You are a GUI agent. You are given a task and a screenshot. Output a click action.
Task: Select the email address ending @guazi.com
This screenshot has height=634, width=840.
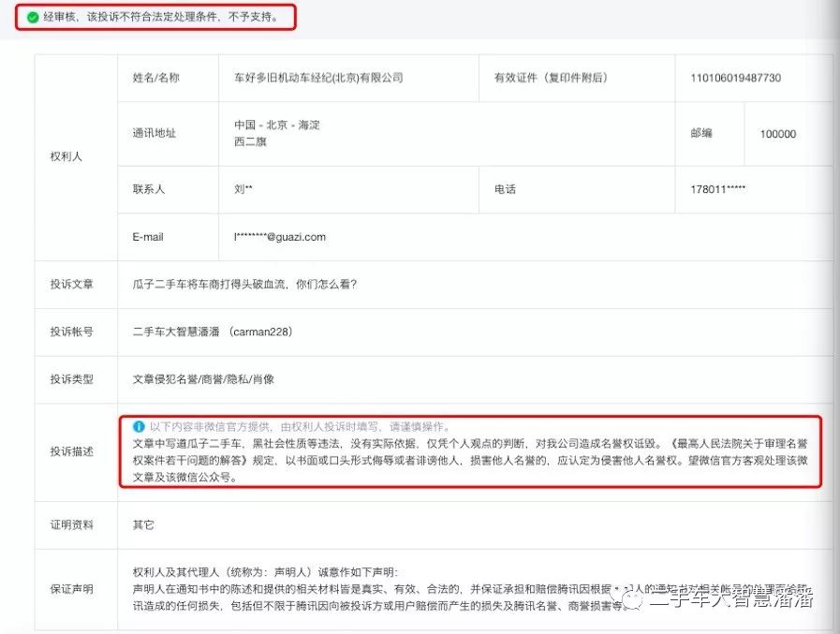coord(280,237)
